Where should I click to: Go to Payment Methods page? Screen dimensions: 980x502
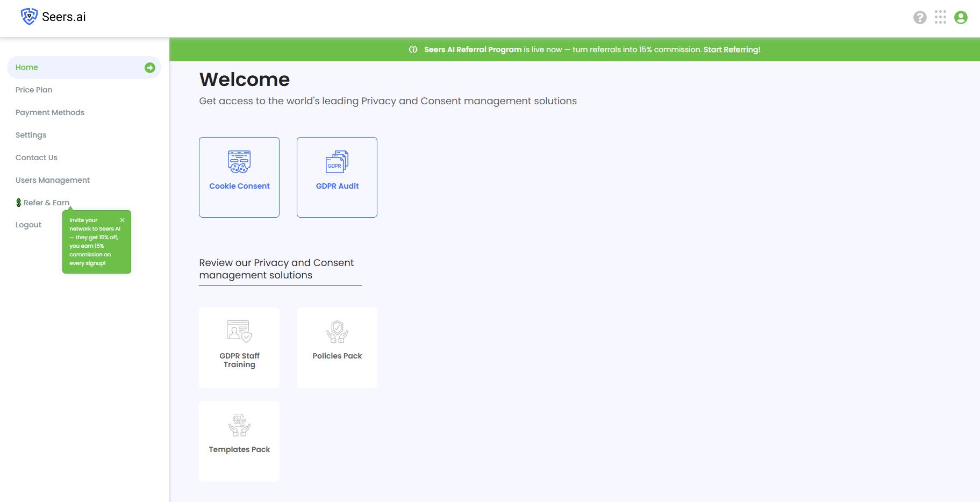pos(50,112)
